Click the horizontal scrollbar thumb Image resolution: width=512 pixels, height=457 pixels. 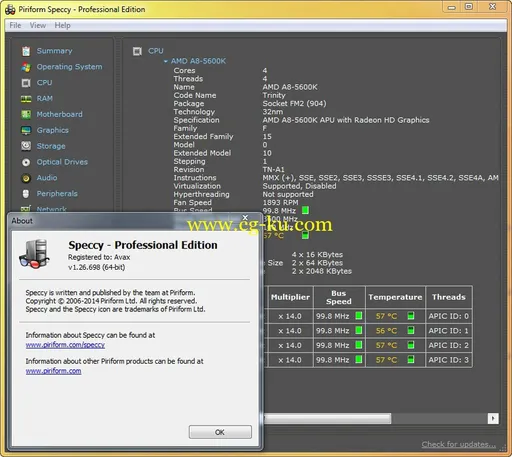tap(327, 419)
